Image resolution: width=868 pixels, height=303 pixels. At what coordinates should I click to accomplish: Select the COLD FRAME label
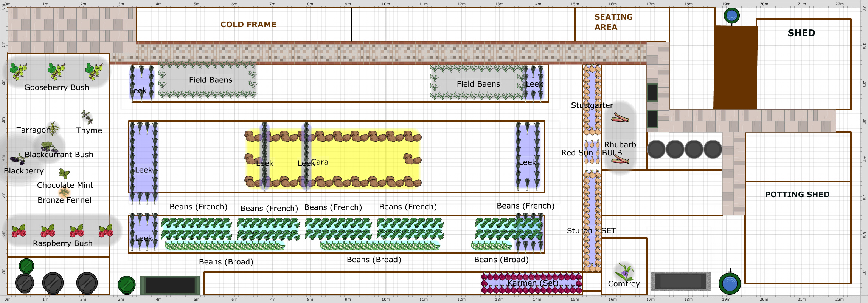248,25
